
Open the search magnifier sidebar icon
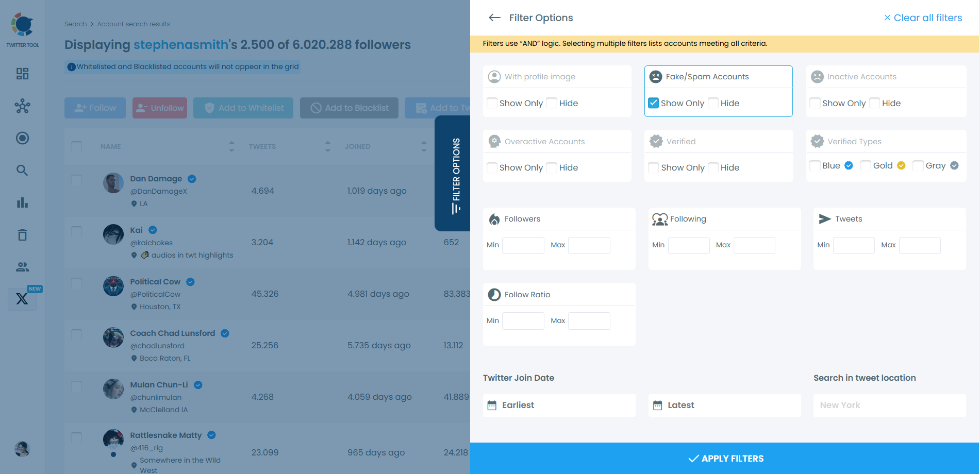pyautogui.click(x=22, y=170)
